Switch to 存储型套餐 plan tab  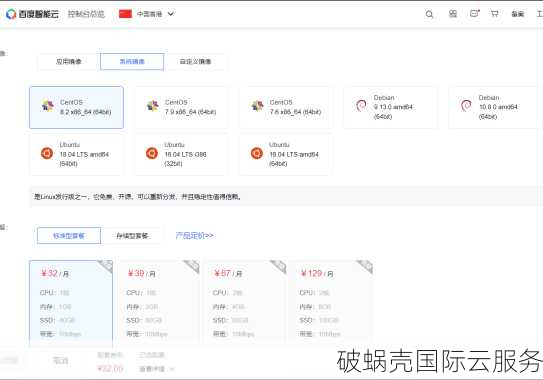132,236
